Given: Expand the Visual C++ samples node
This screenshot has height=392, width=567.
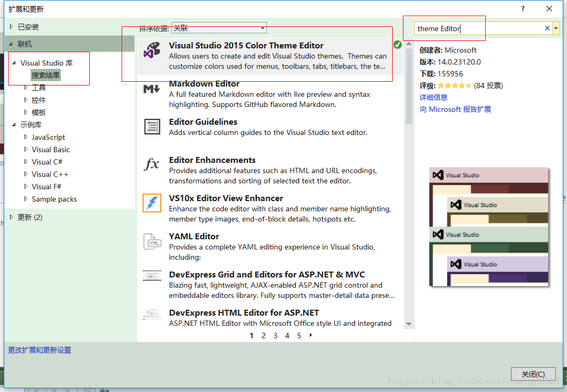Looking at the screenshot, I should pyautogui.click(x=26, y=174).
